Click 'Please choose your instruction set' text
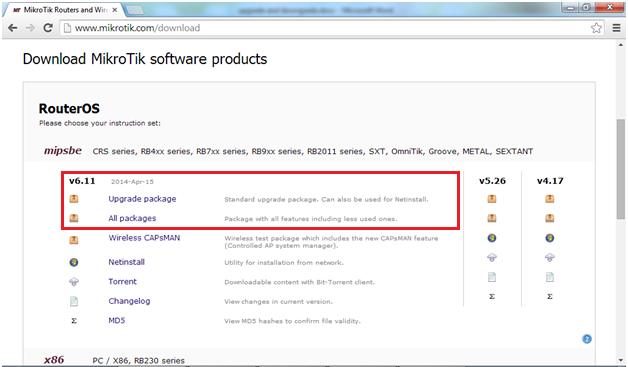628x367 pixels. 100,123
